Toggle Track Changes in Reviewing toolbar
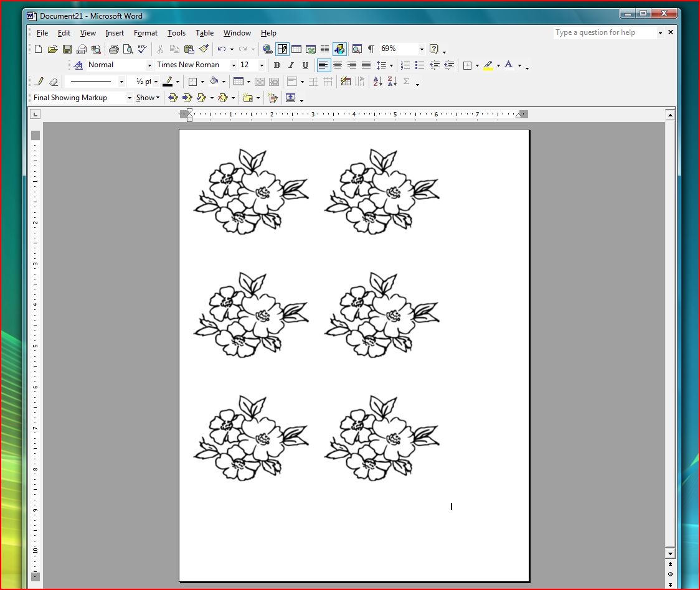The width and height of the screenshot is (700, 590). pyautogui.click(x=272, y=98)
